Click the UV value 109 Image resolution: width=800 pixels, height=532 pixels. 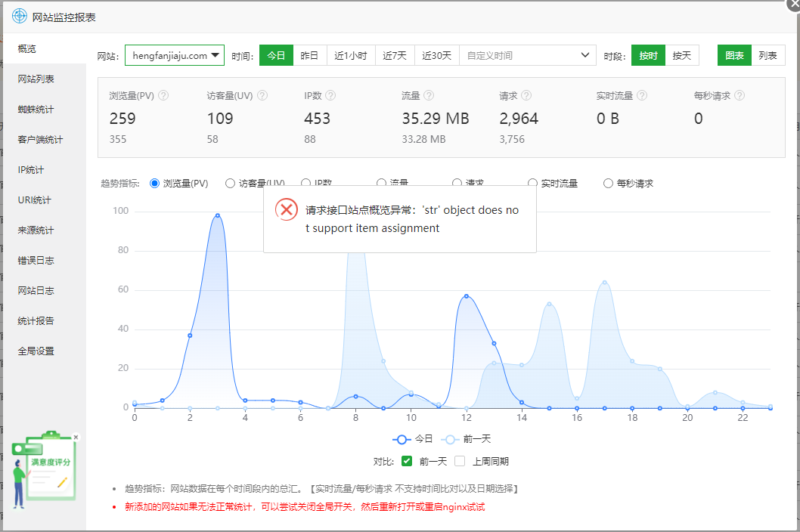[x=220, y=119]
